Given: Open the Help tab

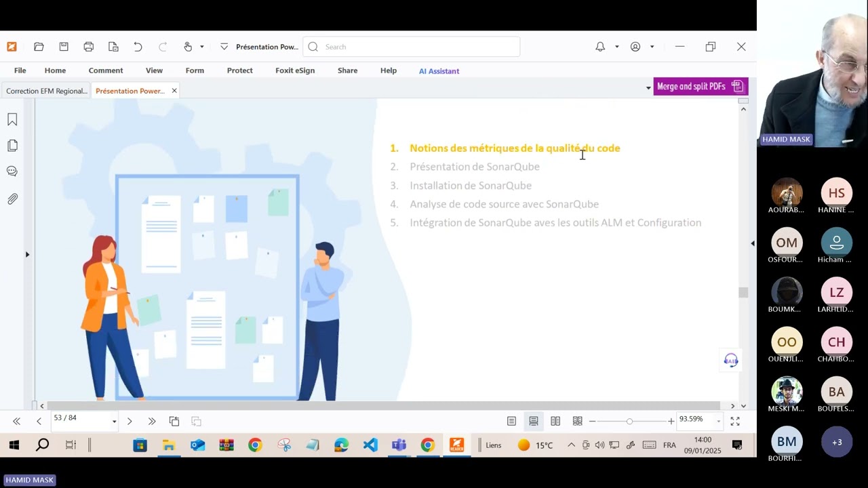Looking at the screenshot, I should (x=389, y=70).
